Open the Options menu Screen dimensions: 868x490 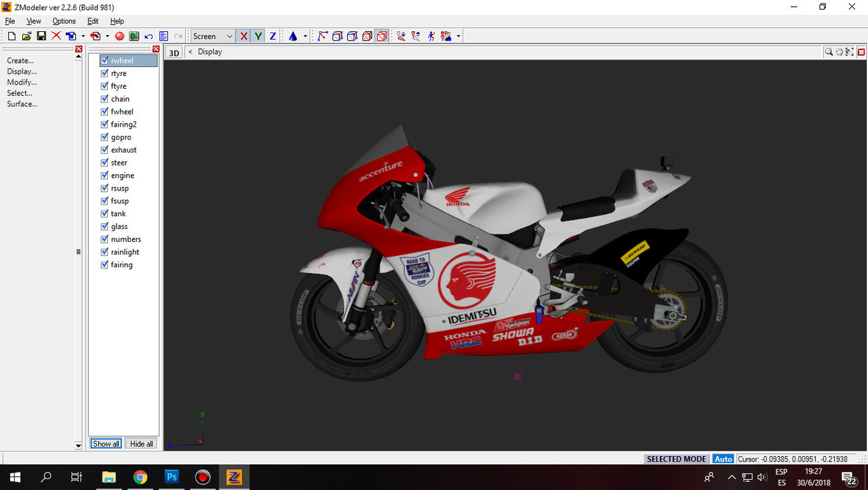[64, 21]
